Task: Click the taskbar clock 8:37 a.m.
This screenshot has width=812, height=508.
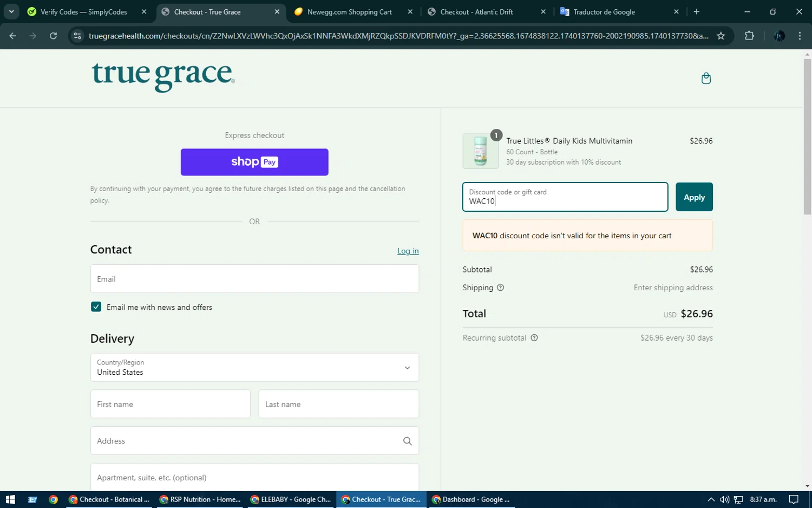Action: (763, 499)
